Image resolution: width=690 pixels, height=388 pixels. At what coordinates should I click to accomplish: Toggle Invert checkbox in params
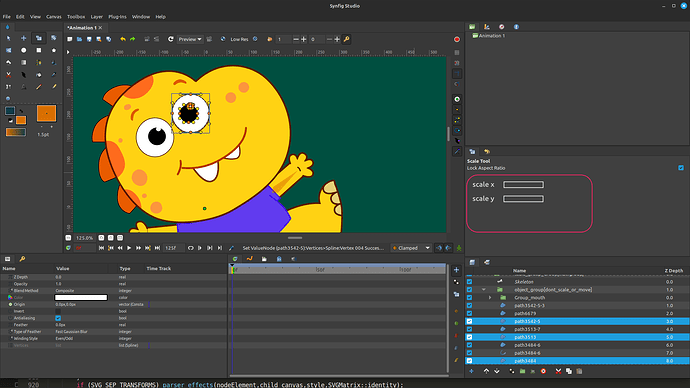[58, 311]
